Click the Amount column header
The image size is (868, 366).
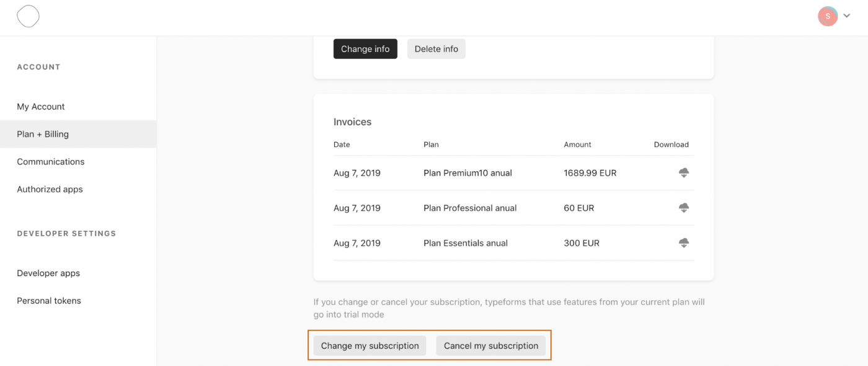tap(578, 145)
